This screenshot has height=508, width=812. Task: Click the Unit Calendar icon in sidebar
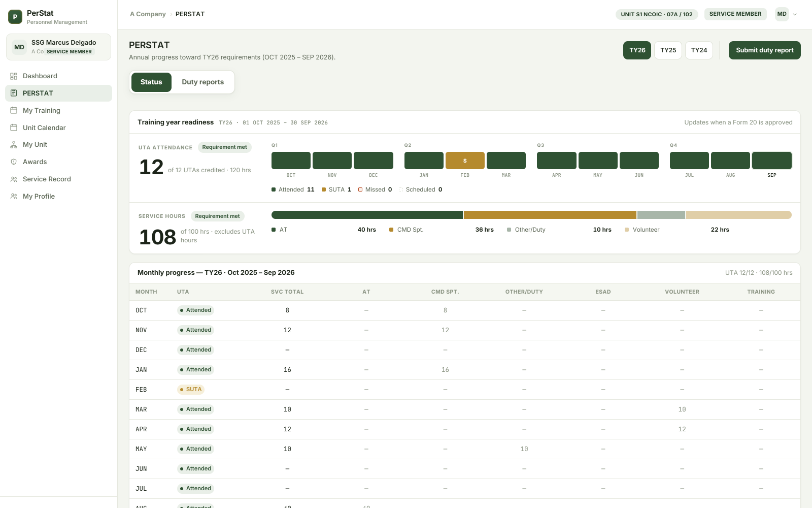coord(14,128)
